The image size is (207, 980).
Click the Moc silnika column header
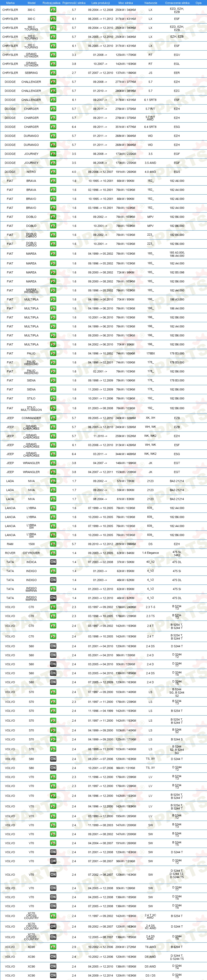tap(125, 3)
